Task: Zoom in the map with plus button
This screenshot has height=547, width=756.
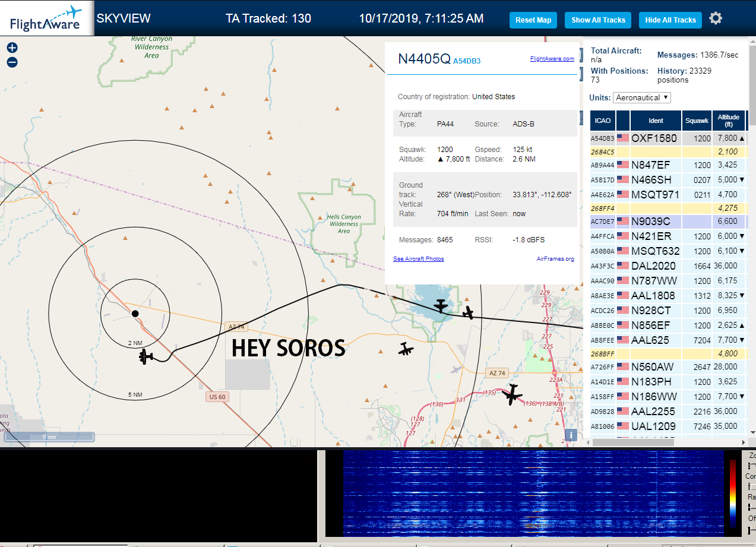Action: pos(12,48)
